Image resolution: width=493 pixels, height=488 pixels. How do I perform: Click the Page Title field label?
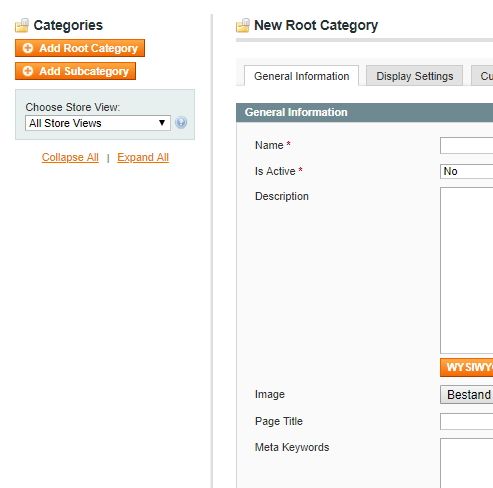(x=279, y=421)
